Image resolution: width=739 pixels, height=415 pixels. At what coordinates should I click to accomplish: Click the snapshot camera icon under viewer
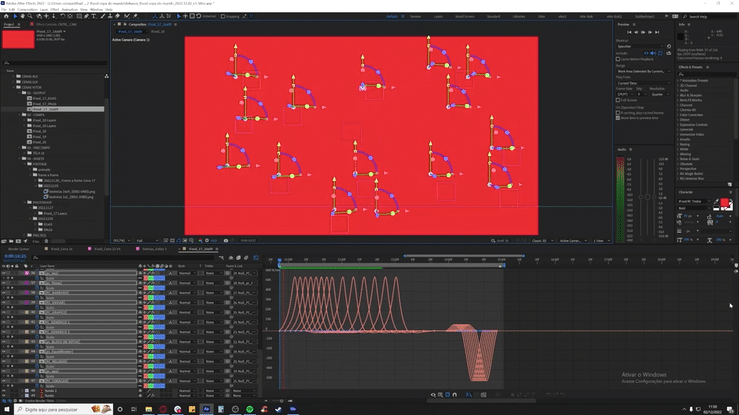pyautogui.click(x=226, y=240)
